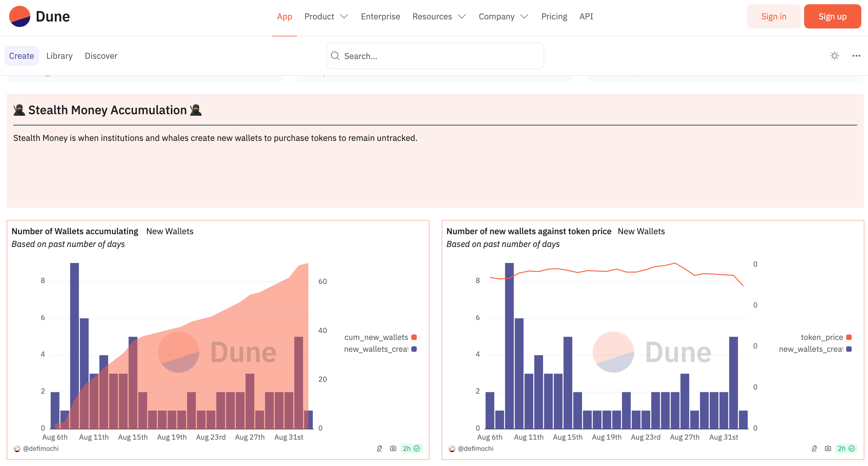Click 'Based on past number of days' in left chart
868x466 pixels.
point(68,244)
